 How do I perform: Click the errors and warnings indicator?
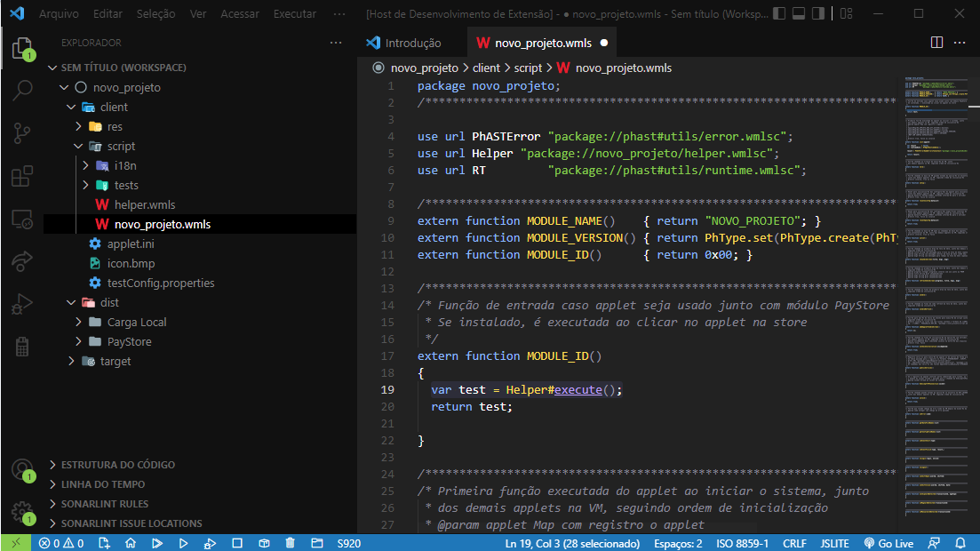coord(60,541)
